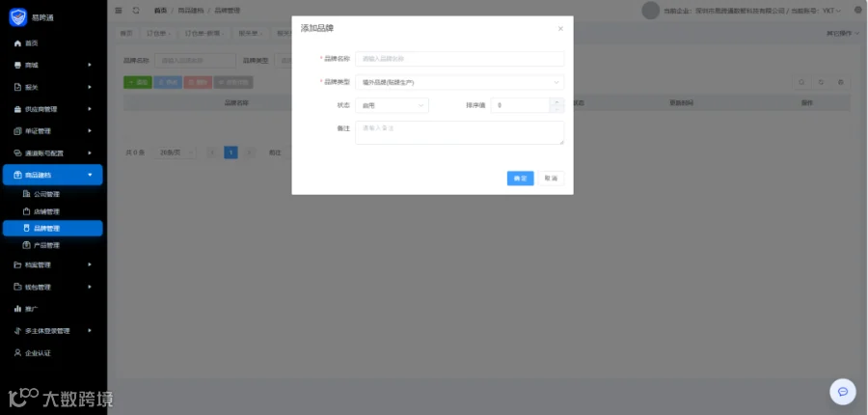Close the 添加品牌 dialog with X
The image size is (868, 415).
[560, 28]
